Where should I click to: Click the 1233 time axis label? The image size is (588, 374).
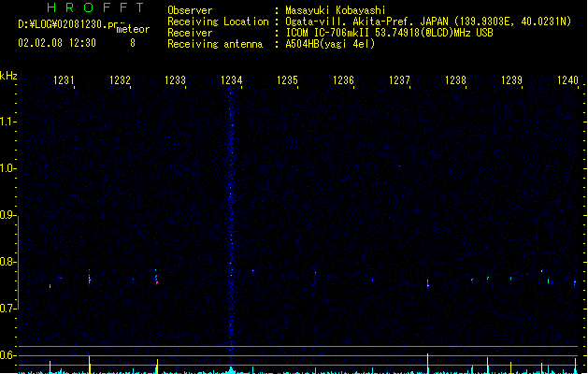[x=176, y=80]
